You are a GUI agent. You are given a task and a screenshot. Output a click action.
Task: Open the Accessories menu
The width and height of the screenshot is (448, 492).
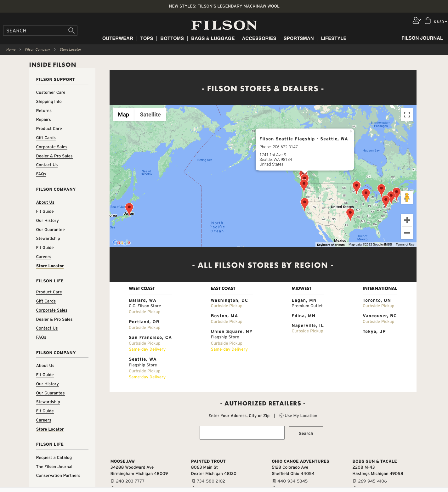(x=259, y=38)
